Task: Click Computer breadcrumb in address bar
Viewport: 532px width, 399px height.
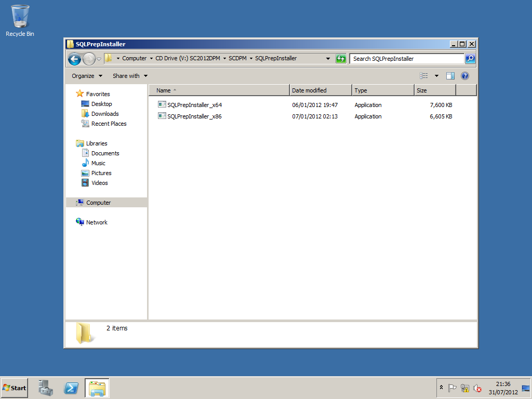Action: coord(135,58)
